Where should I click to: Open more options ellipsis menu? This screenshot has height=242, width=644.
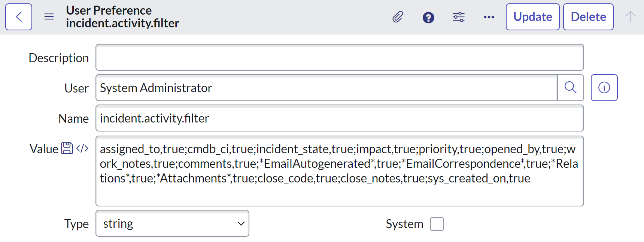(489, 17)
